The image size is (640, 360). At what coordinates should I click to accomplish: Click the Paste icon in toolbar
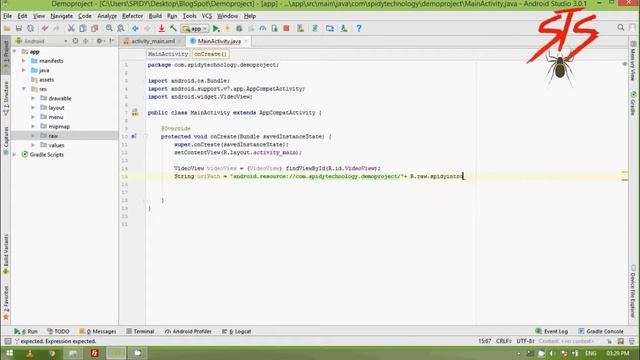point(95,28)
